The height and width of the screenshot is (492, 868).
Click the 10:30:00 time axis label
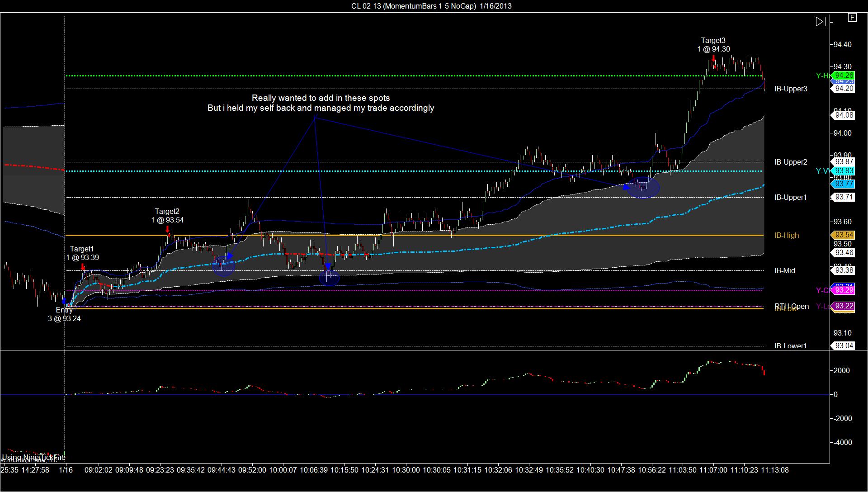[x=406, y=470]
